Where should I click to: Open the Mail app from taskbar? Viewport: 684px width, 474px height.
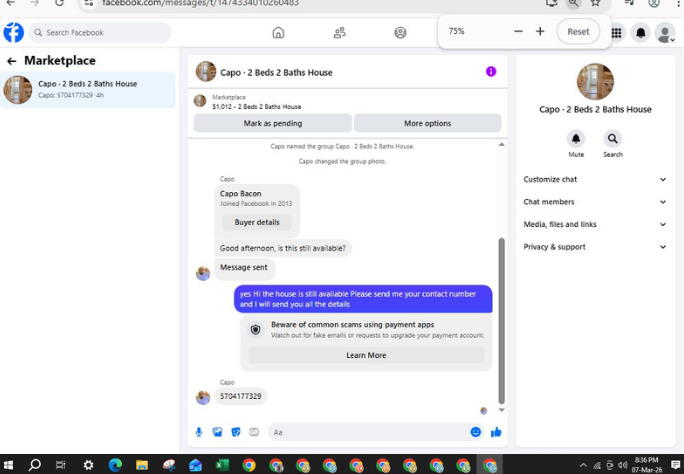pos(195,465)
